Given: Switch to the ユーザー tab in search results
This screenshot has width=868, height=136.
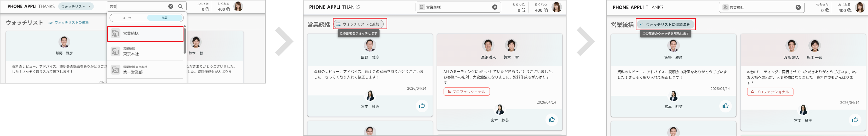Looking at the screenshot, I should (x=128, y=18).
